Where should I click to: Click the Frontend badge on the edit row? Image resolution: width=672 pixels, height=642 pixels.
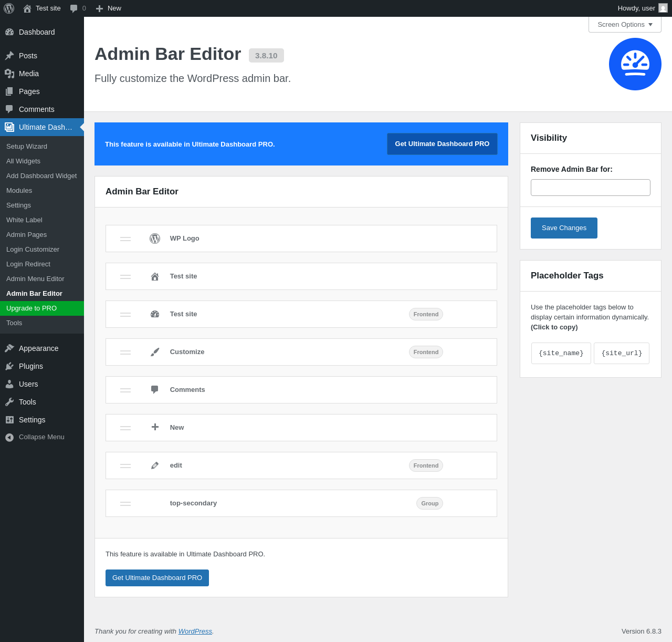point(426,465)
